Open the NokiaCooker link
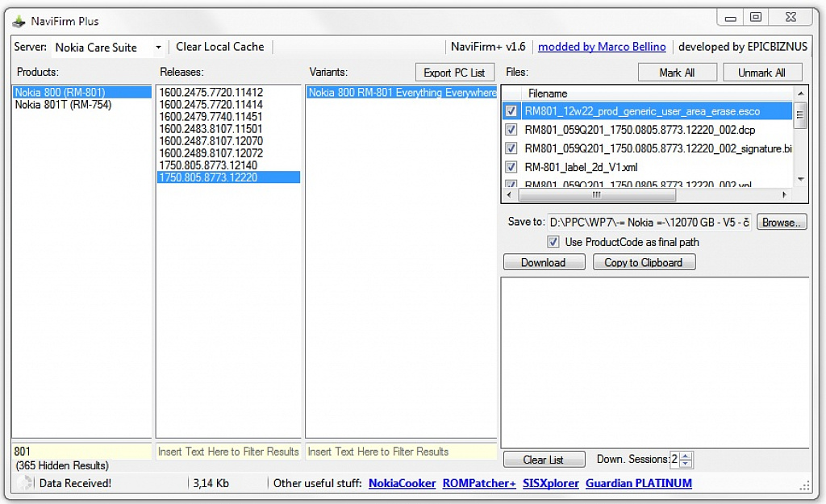 click(402, 484)
